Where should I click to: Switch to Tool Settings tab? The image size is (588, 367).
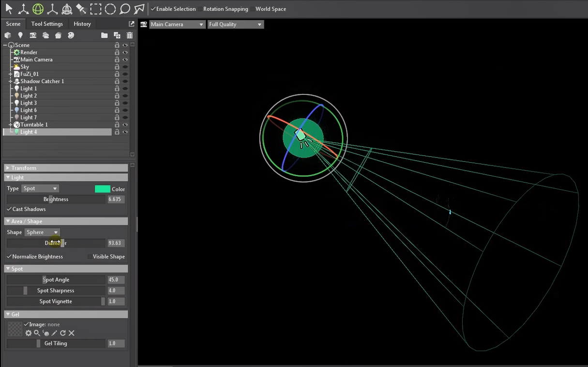tap(47, 24)
